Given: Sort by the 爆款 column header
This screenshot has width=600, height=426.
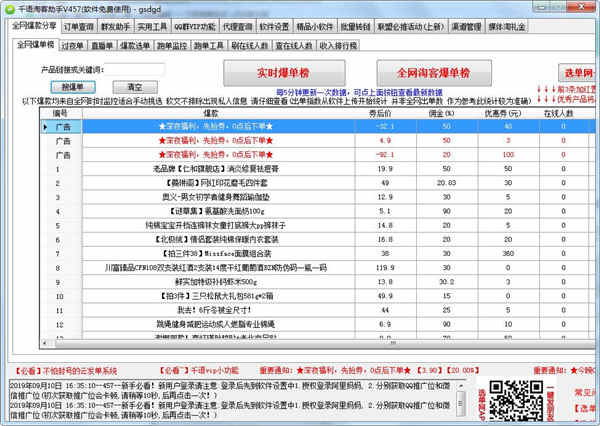Looking at the screenshot, I should (218, 113).
